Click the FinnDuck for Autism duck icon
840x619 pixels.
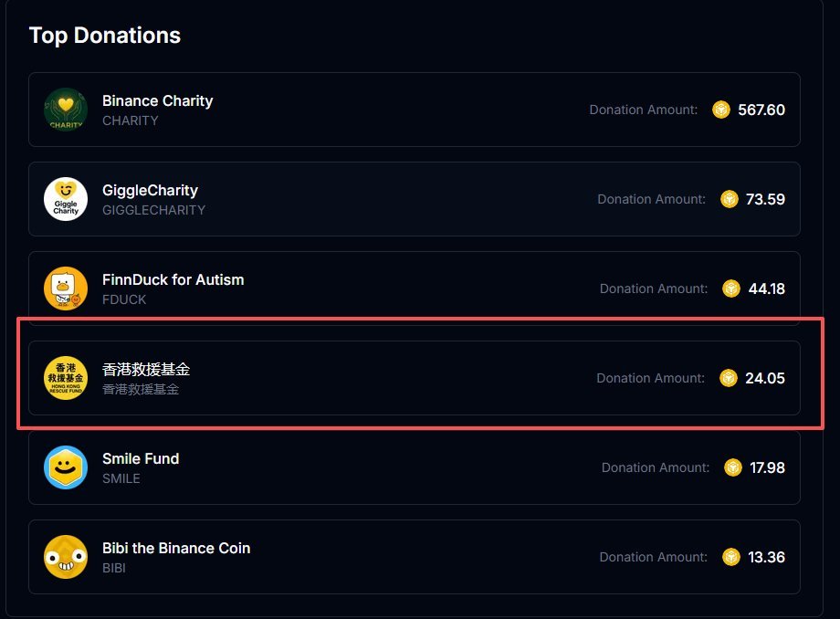point(66,289)
